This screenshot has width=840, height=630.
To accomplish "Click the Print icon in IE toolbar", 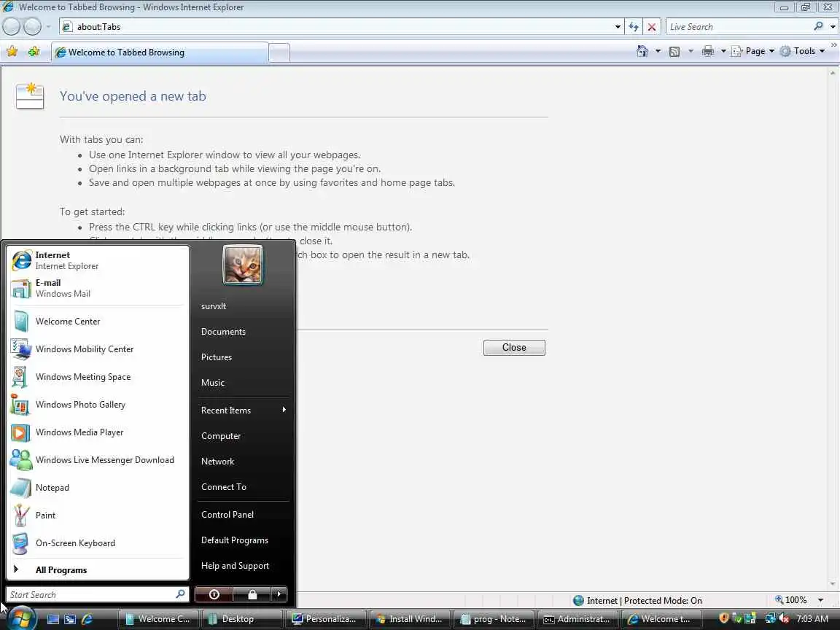I will (708, 51).
